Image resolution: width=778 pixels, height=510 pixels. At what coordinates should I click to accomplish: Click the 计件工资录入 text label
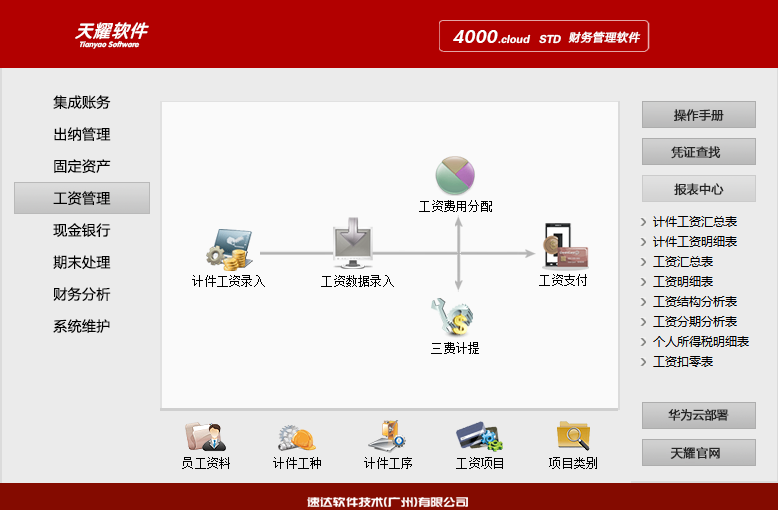pos(229,281)
